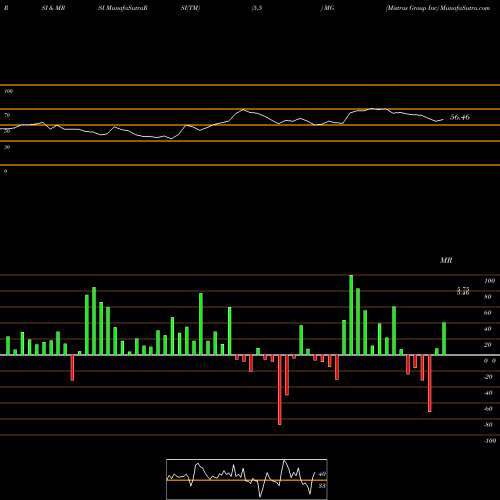Click the tallest green MR bar
The width and height of the screenshot is (500, 500).
pyautogui.click(x=351, y=315)
